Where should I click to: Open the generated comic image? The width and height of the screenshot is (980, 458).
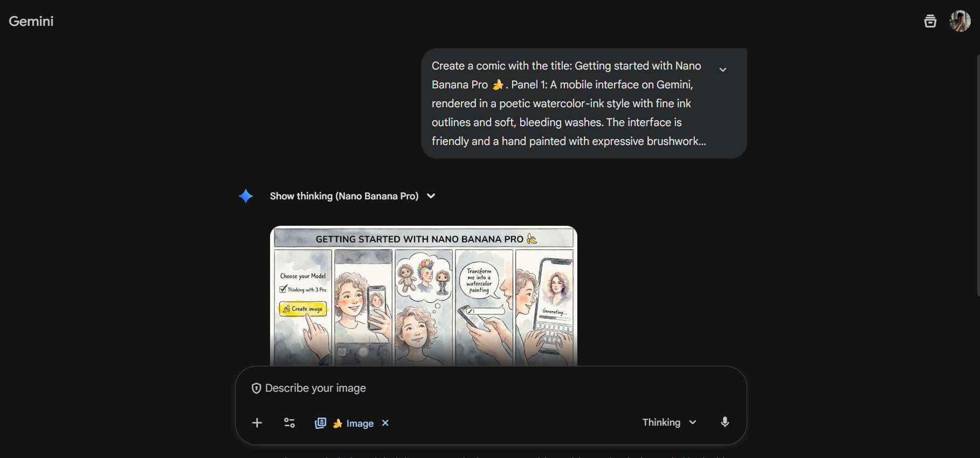(424, 296)
